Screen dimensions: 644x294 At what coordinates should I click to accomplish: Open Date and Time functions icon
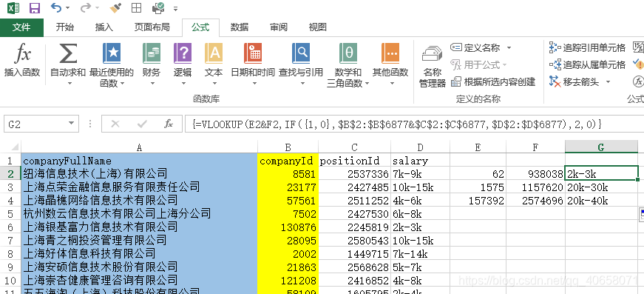coord(253,53)
